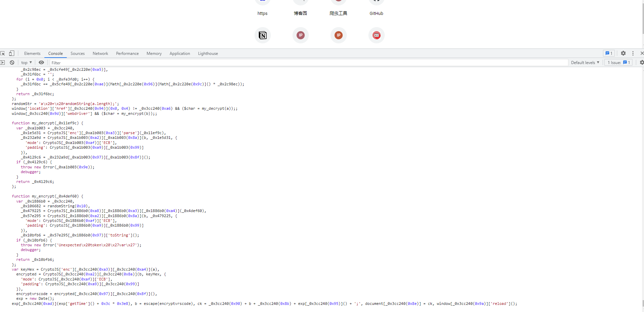This screenshot has height=312, width=644.
Task: Click the 'var keyHex = CryptoJS' line
Action: point(85,270)
